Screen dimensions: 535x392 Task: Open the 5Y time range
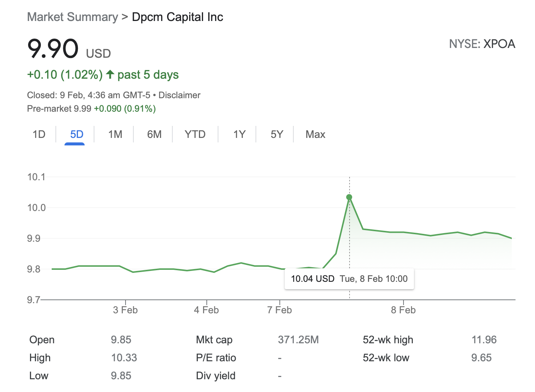tap(276, 134)
